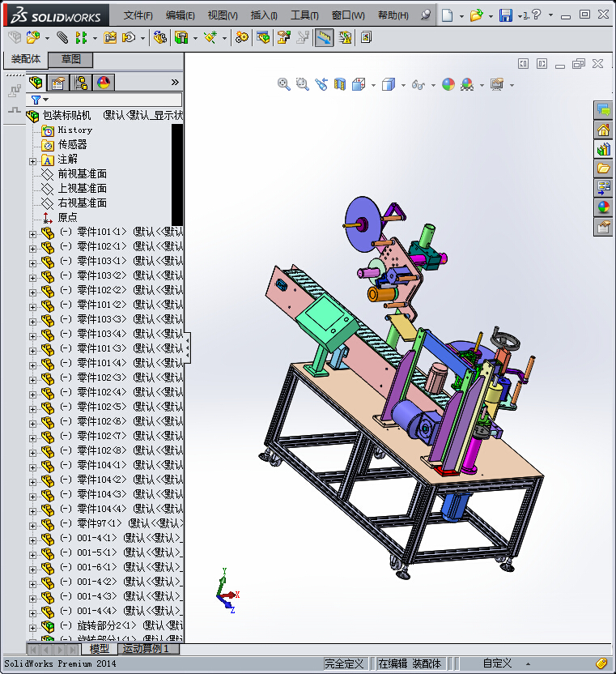Click the View Orientation icon
The height and width of the screenshot is (674, 616).
pyautogui.click(x=359, y=83)
